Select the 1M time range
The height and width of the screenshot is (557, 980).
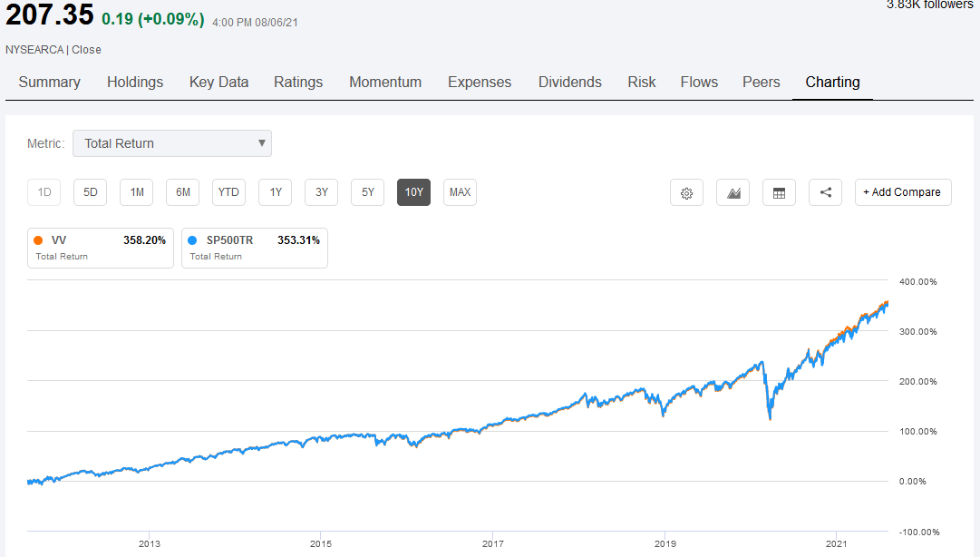pos(136,192)
